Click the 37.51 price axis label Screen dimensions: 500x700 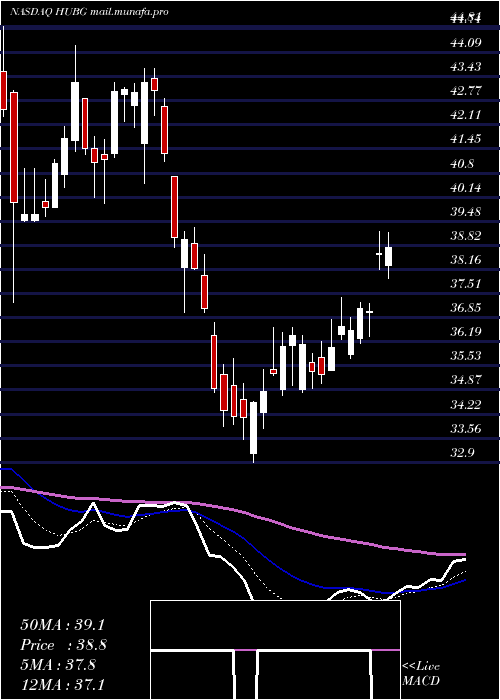tap(467, 284)
